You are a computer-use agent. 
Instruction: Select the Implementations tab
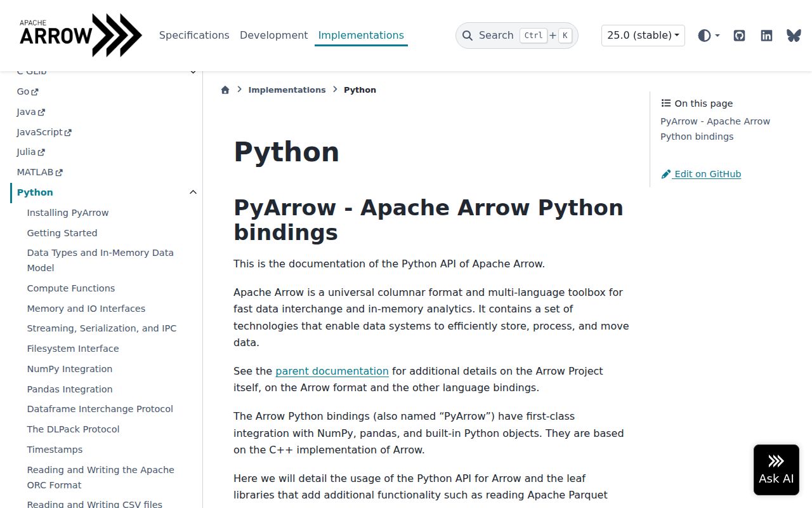click(x=361, y=36)
